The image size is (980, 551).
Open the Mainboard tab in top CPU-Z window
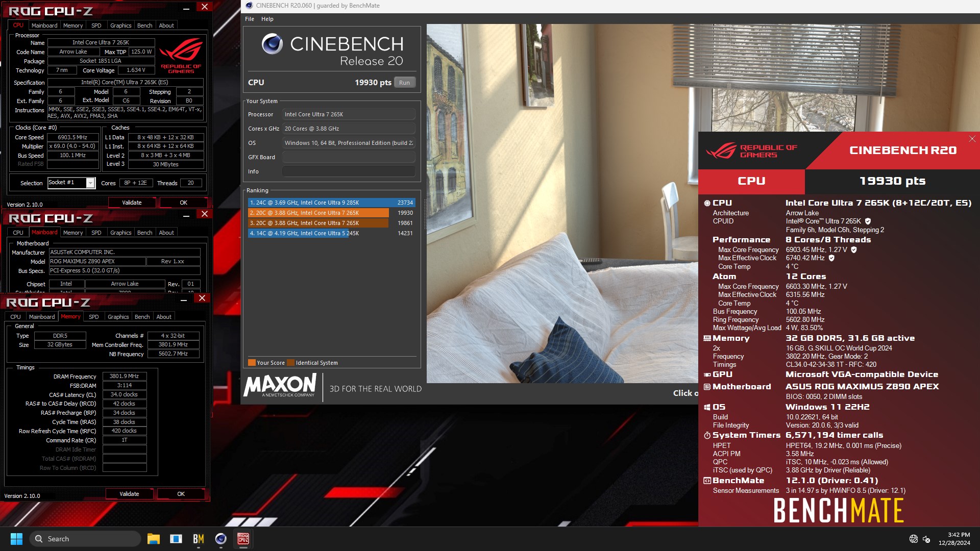point(44,26)
